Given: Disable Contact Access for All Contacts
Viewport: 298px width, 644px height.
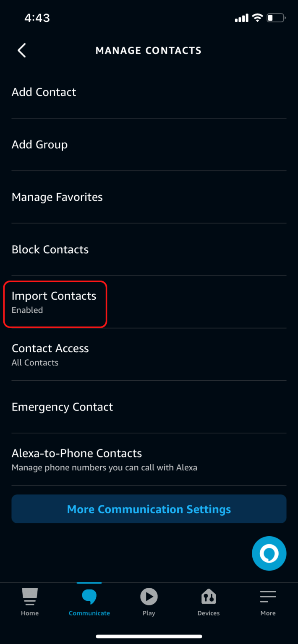Looking at the screenshot, I should click(x=50, y=354).
